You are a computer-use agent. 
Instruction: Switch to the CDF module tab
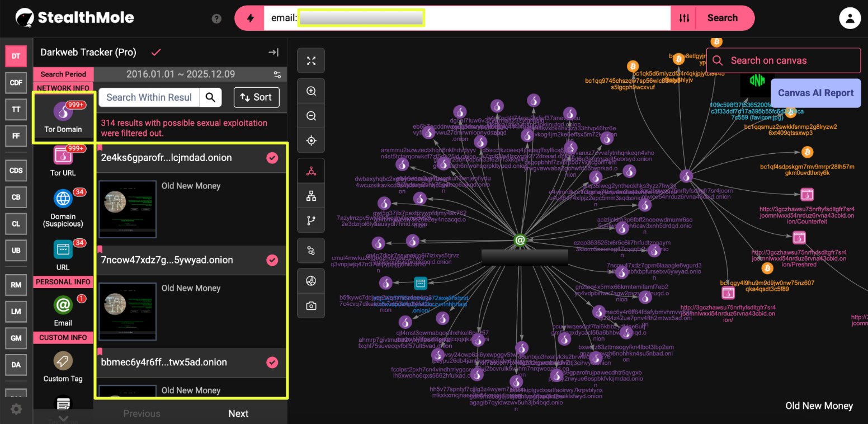(16, 83)
